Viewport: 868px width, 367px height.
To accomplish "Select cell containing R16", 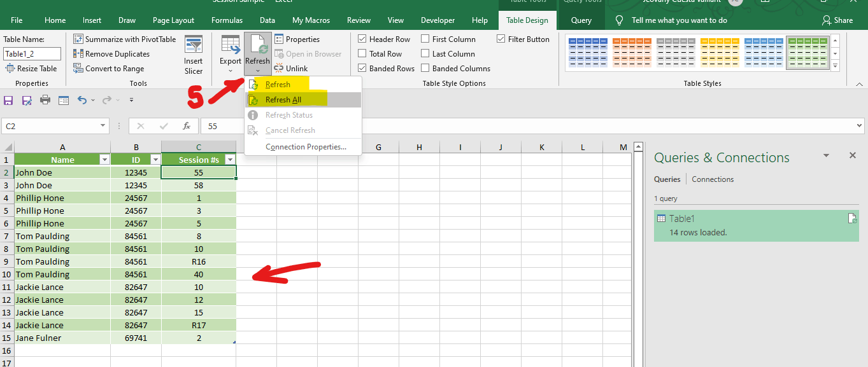I will (x=199, y=261).
